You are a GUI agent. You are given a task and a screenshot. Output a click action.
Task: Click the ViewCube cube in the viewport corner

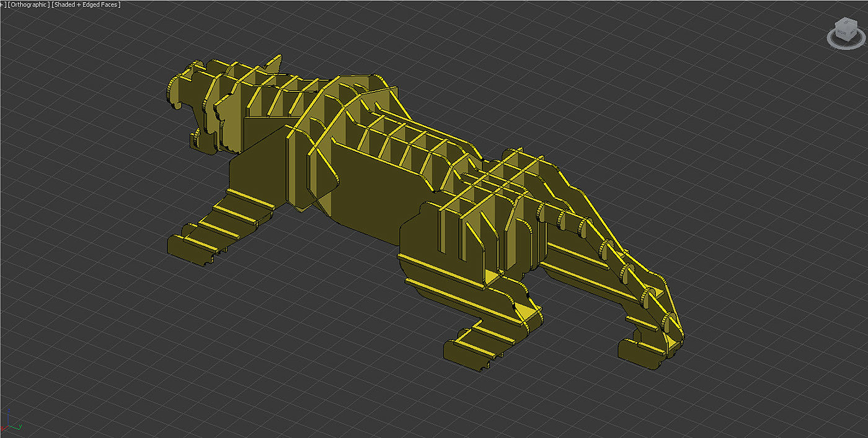pos(845,28)
